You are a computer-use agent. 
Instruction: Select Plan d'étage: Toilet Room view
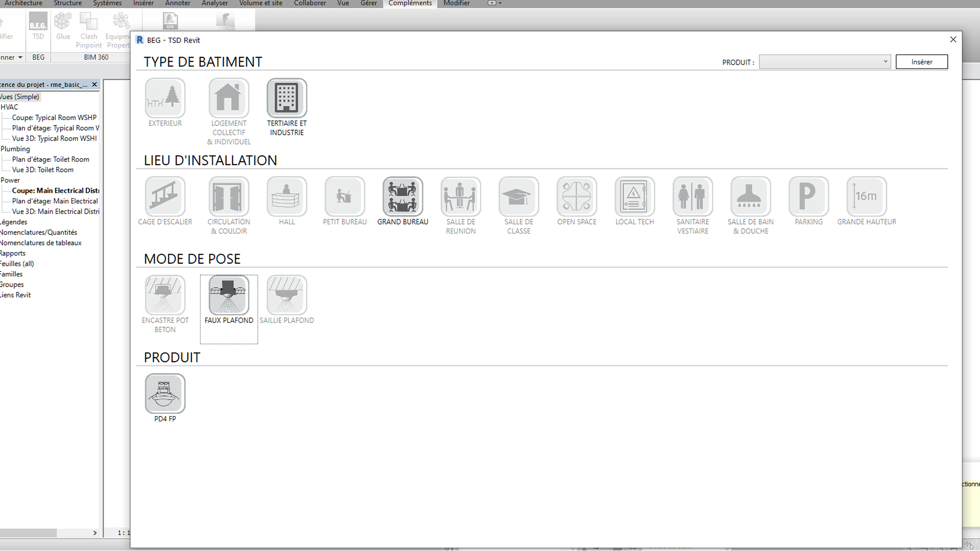point(51,159)
